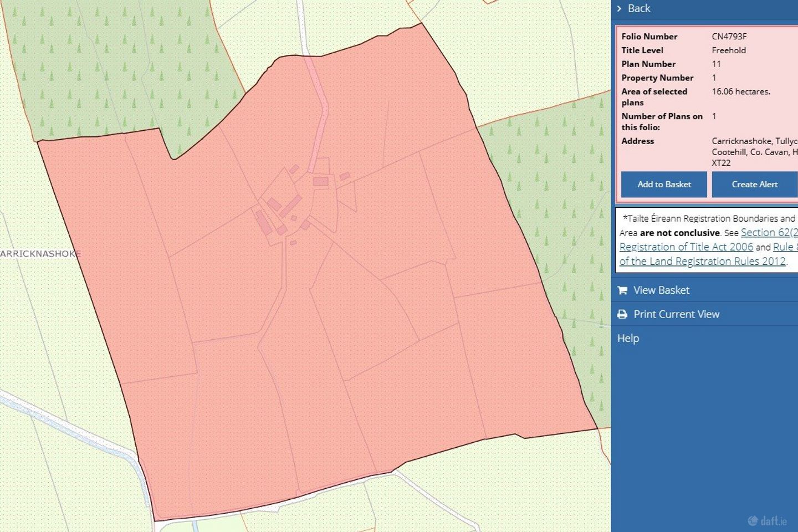Image resolution: width=798 pixels, height=532 pixels.
Task: Click the printer icon next to Print Current View
Action: (x=622, y=314)
